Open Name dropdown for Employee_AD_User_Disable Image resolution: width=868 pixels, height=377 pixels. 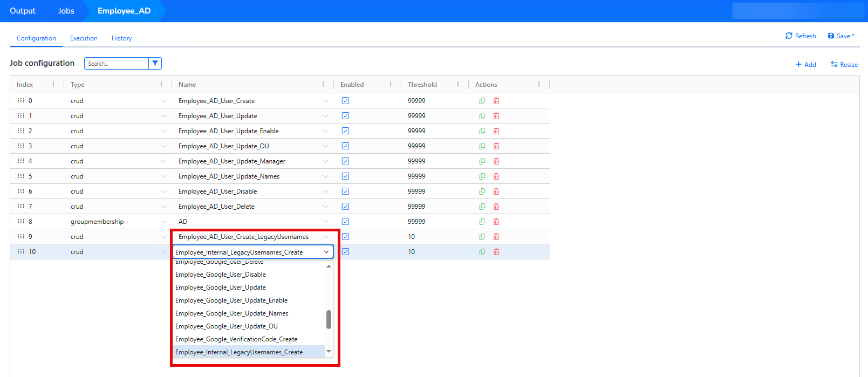tap(325, 191)
